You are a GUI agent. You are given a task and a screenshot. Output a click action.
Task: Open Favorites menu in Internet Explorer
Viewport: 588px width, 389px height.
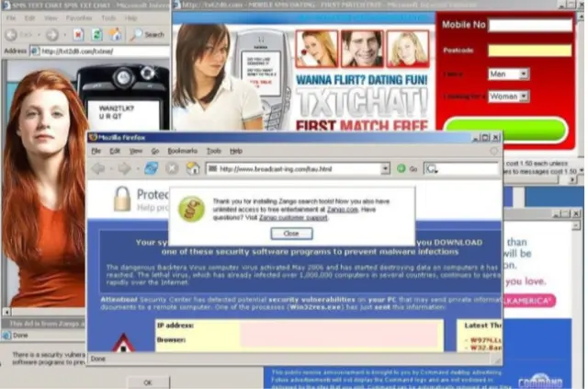pos(79,18)
